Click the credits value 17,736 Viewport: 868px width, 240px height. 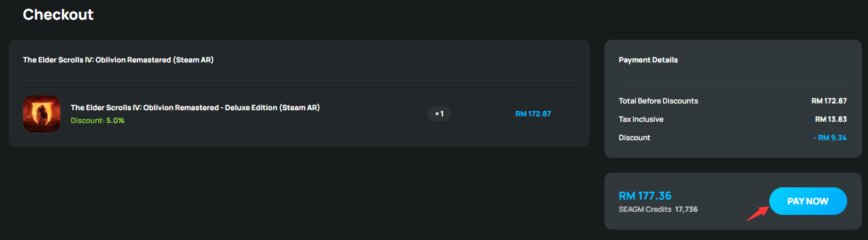click(687, 209)
